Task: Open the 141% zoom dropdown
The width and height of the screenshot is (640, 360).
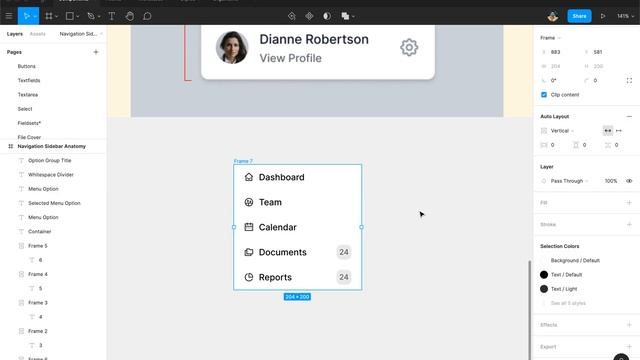Action: coord(625,16)
